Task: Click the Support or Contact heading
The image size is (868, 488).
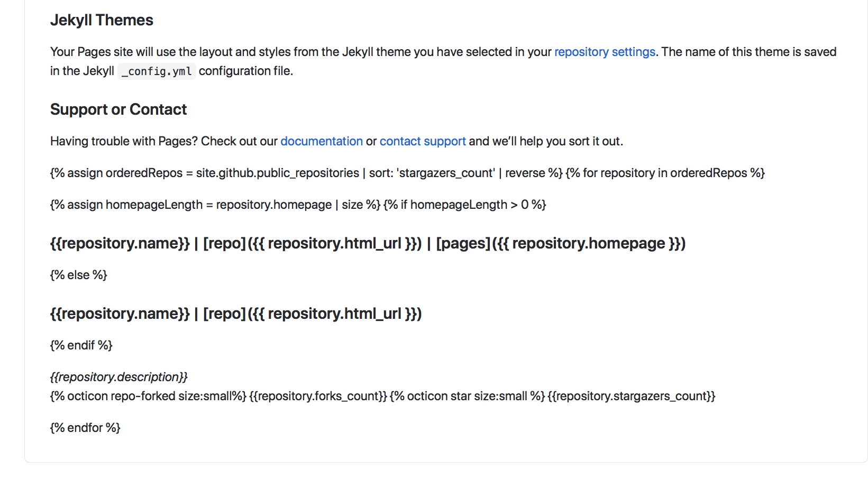Action: pos(118,109)
